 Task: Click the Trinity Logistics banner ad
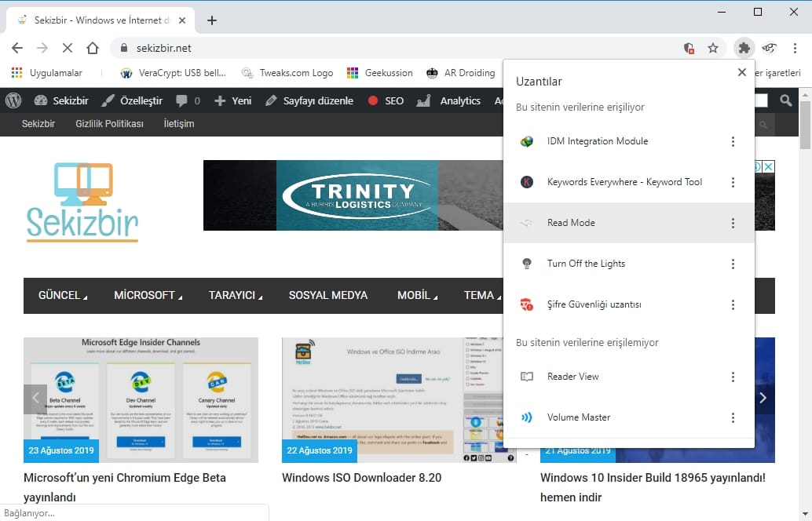353,195
